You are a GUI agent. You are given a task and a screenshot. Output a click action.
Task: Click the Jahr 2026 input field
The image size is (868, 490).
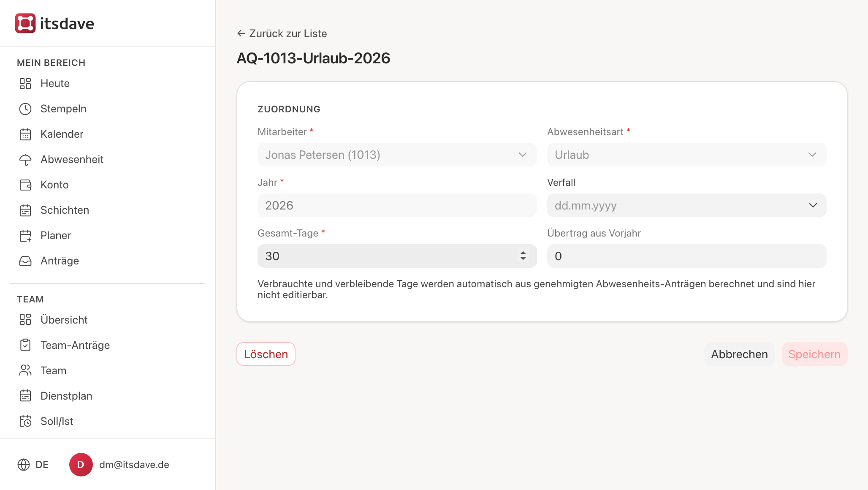pos(397,205)
